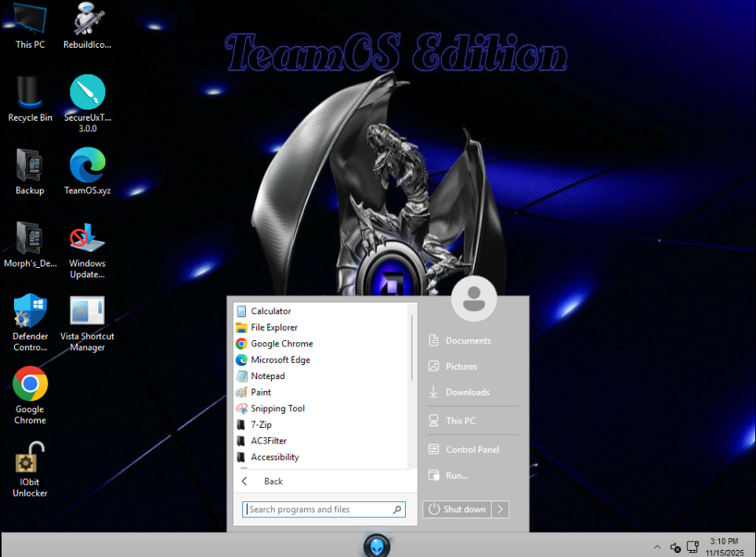This screenshot has width=756, height=557.
Task: Expand the 7-Zip folder in programs list
Action: click(262, 425)
